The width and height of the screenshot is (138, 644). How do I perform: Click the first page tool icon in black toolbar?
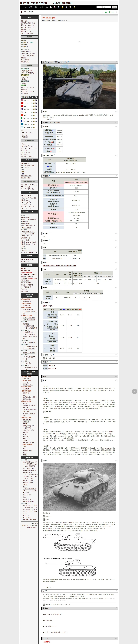47,7
